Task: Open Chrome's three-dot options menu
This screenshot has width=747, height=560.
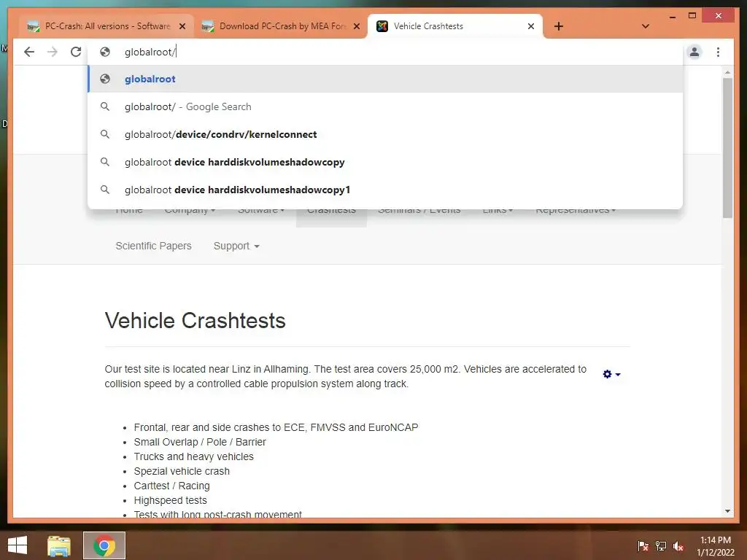Action: pyautogui.click(x=718, y=52)
